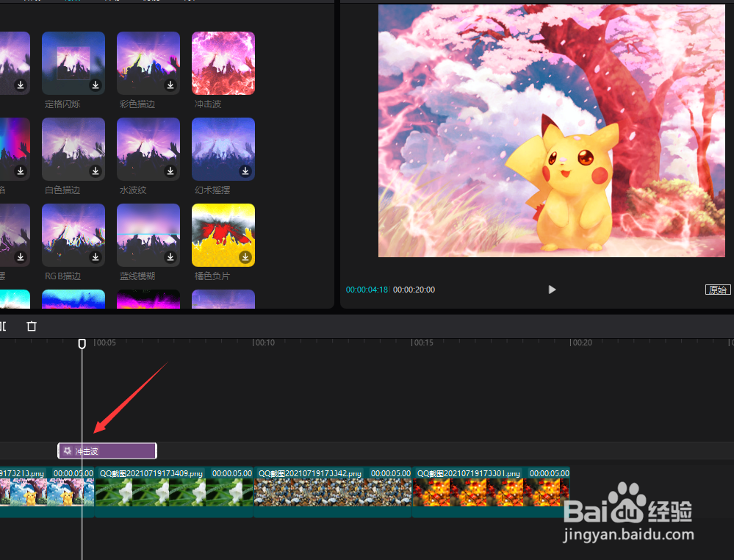Select the white flower clip ending in 409.png
The height and width of the screenshot is (560, 734).
[173, 492]
